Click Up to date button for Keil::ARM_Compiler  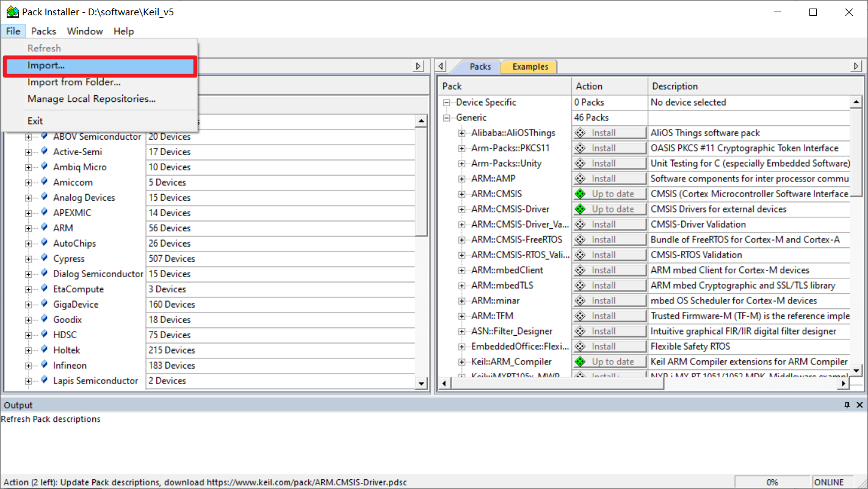609,361
